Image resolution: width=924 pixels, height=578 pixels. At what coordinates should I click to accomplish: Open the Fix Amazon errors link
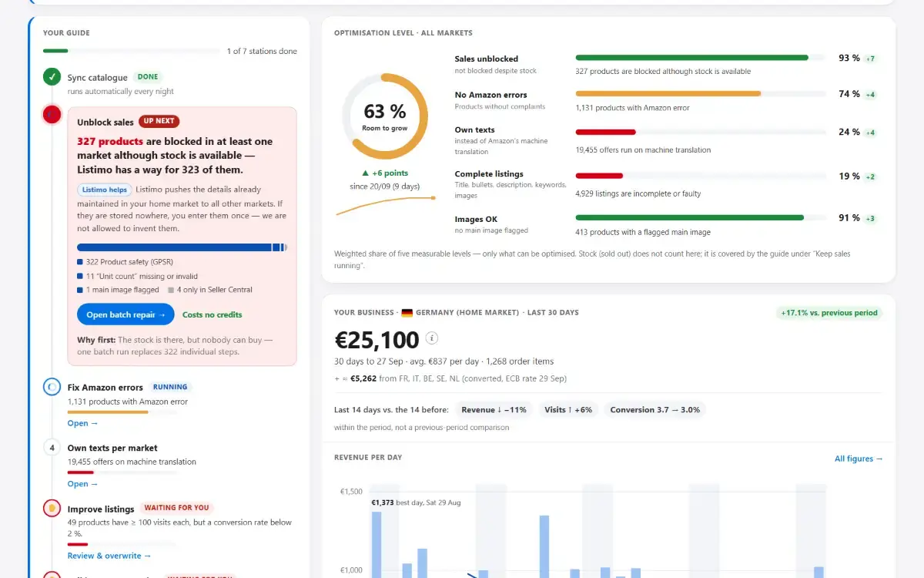coord(82,423)
